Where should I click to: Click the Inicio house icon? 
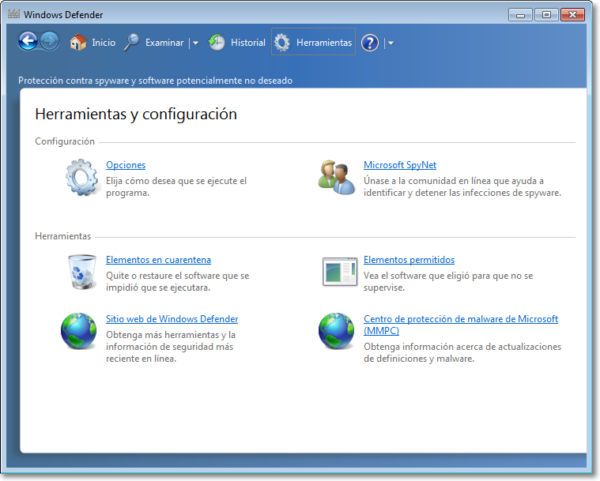78,43
